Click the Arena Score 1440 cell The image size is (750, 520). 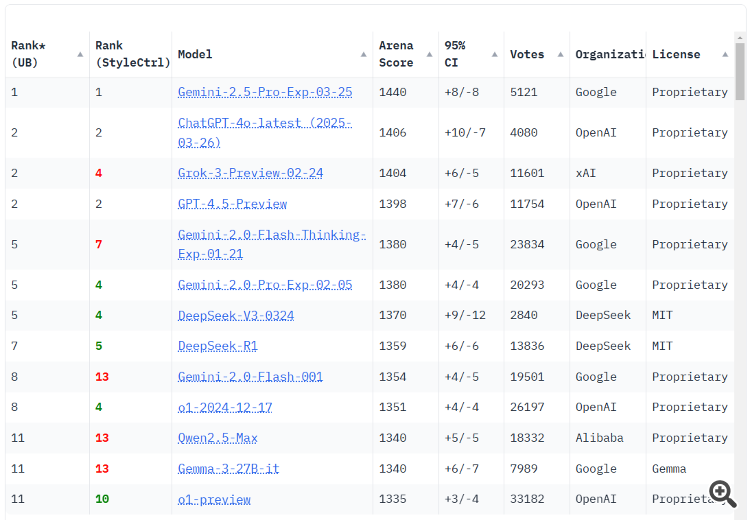[393, 92]
